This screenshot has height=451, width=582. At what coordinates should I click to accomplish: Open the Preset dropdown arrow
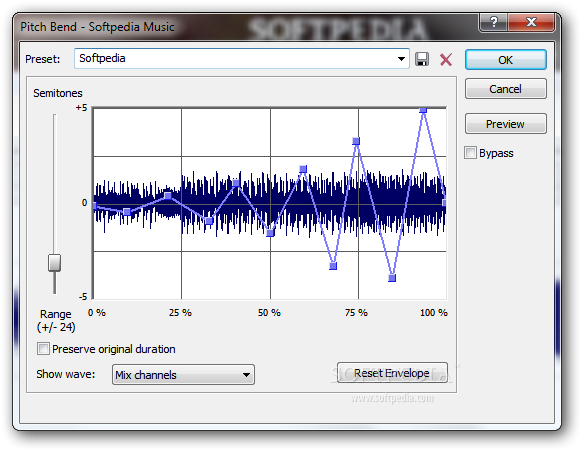coord(401,59)
